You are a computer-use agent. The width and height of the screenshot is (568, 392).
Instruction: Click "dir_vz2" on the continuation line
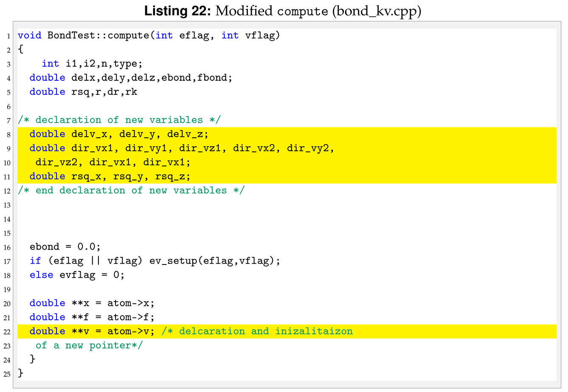[56, 162]
